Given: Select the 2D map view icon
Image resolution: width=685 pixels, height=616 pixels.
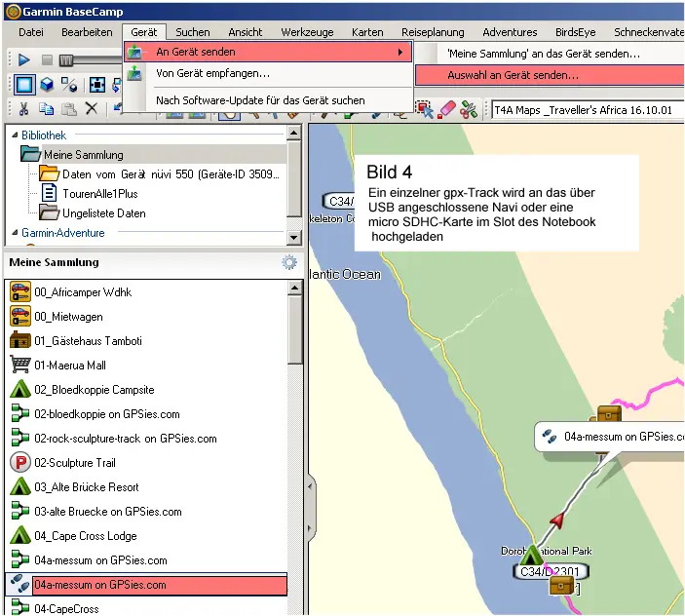Looking at the screenshot, I should [24, 85].
